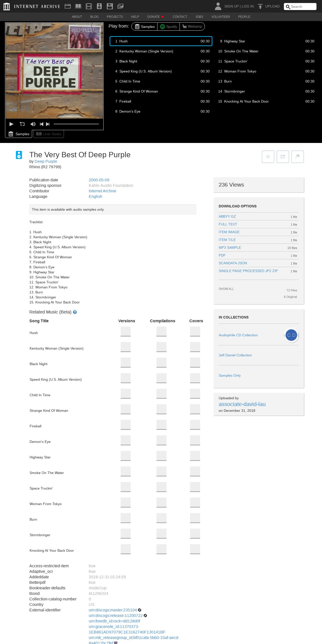
Task: Skip to the previous track
Action: (42, 124)
